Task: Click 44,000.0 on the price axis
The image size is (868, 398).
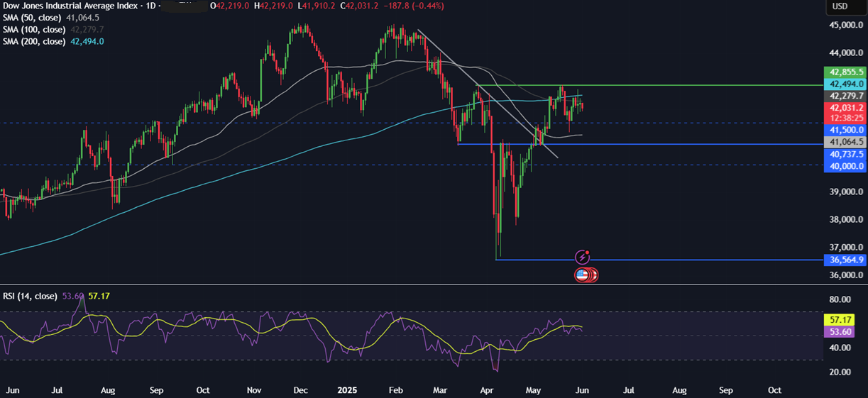Action: 846,53
